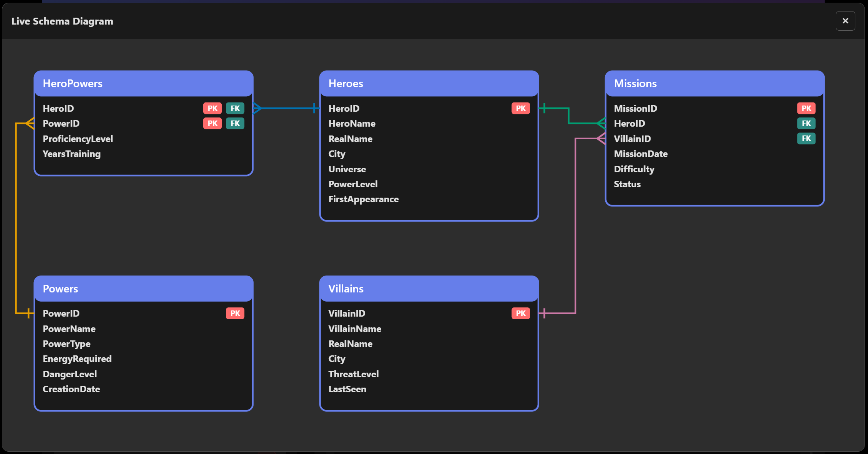Screen dimensions: 868x454
Task: Click the FK badge on Missions HeroID
Action: pos(806,123)
